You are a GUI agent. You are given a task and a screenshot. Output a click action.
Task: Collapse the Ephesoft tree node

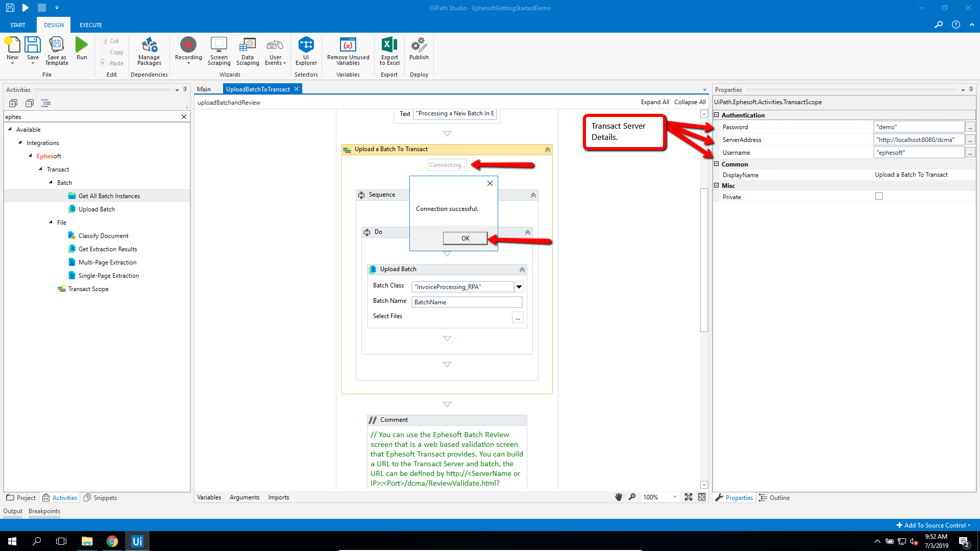[x=30, y=156]
